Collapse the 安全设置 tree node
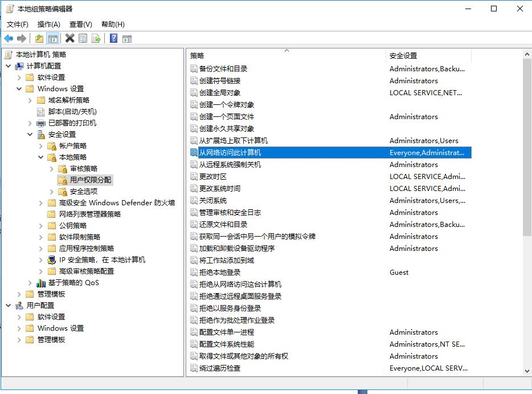This screenshot has height=394, width=532. pyautogui.click(x=30, y=135)
